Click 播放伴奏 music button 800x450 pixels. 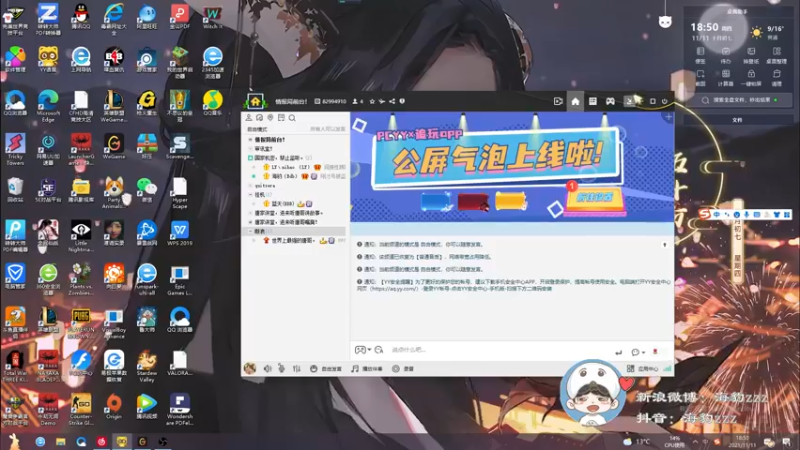pos(367,368)
